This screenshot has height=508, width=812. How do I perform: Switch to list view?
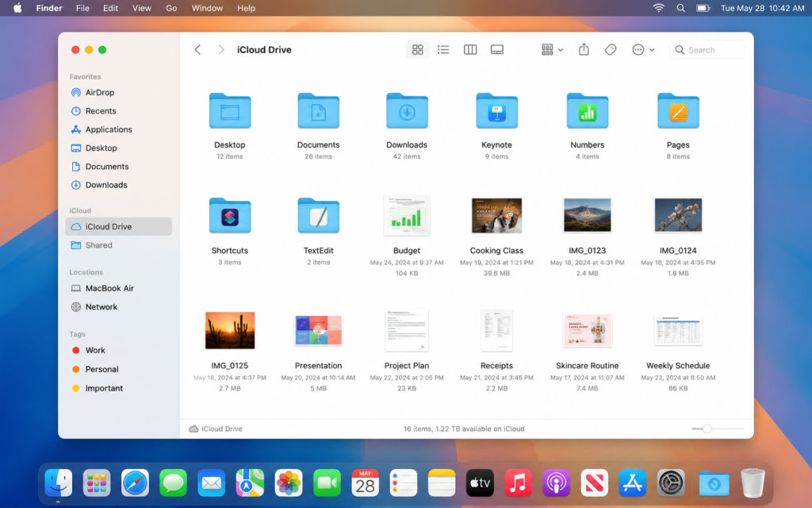pos(443,50)
